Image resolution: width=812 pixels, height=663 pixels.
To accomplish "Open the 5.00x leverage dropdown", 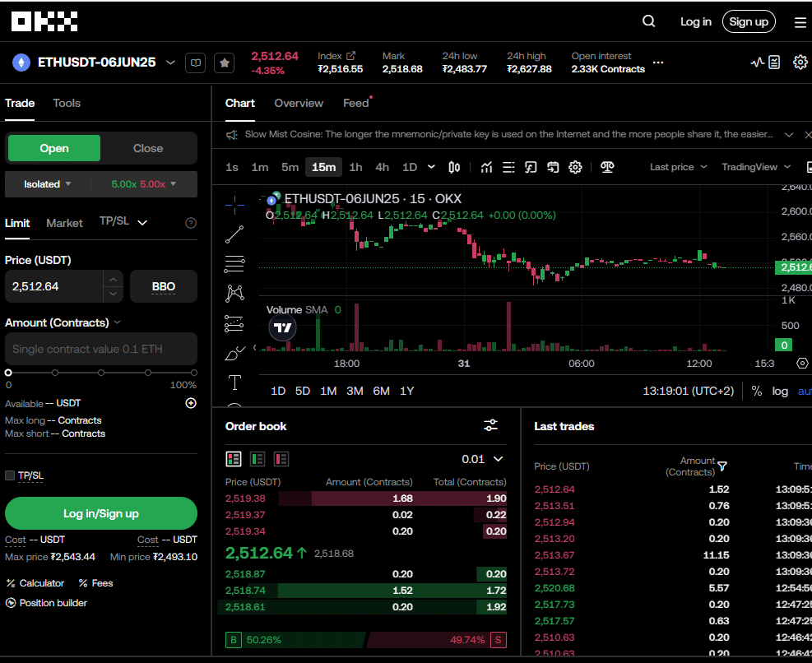I will tap(143, 184).
